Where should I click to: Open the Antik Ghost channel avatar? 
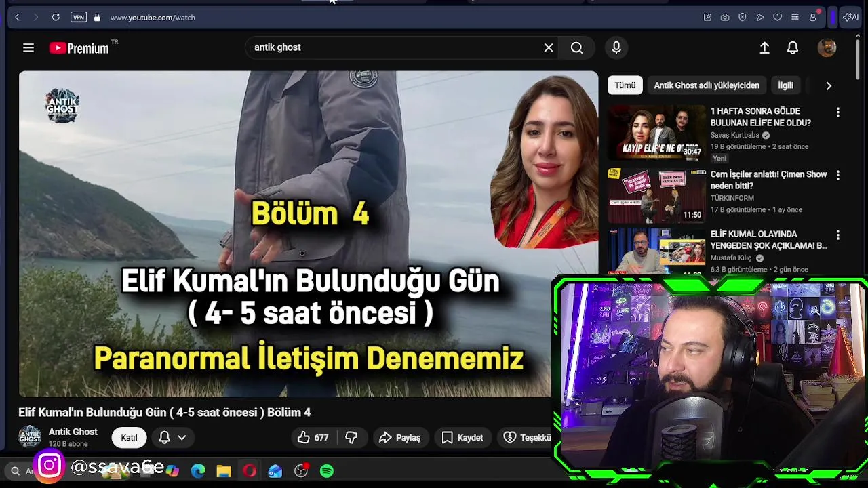[x=30, y=437]
